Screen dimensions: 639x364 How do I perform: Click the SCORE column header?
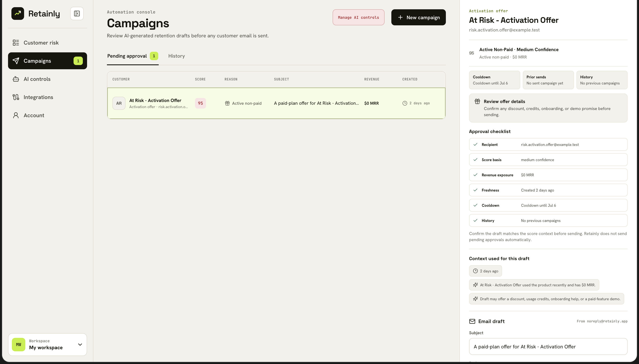[x=200, y=79]
